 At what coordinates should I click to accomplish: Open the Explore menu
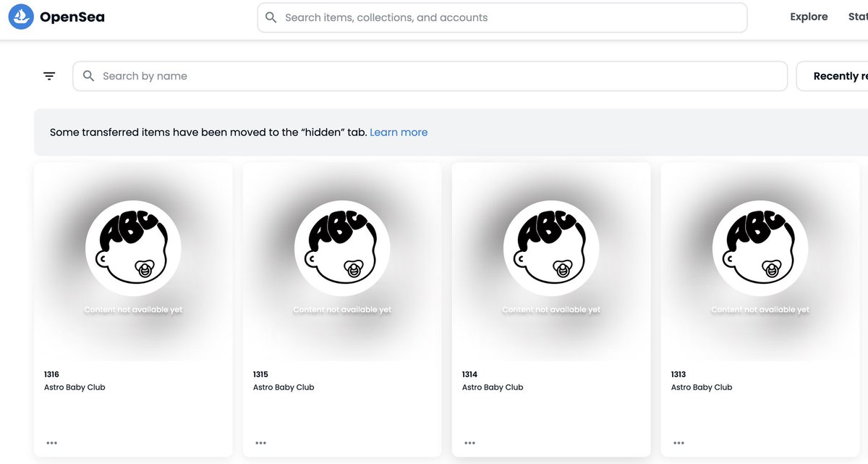pyautogui.click(x=809, y=17)
